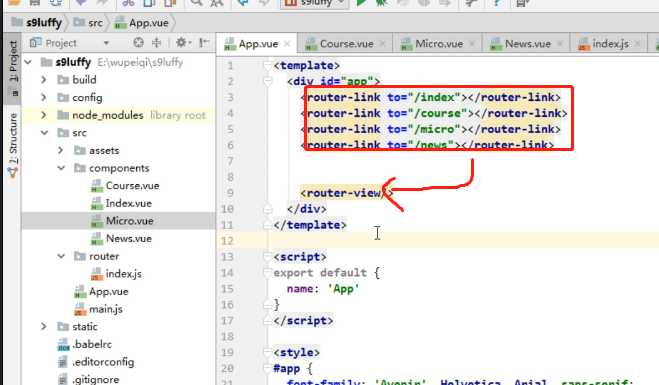This screenshot has width=659, height=385.
Task: Fold the export default block at line 14
Action: [x=267, y=272]
